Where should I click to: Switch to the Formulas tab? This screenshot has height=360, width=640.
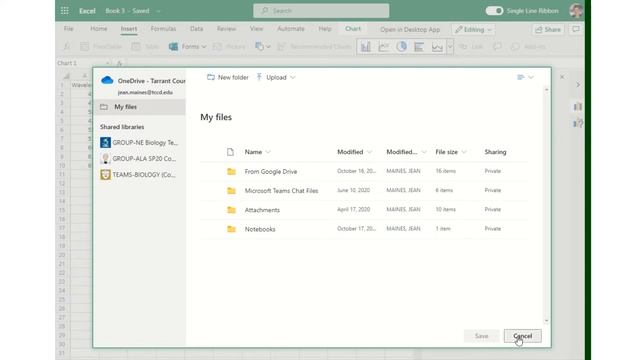coord(163,29)
